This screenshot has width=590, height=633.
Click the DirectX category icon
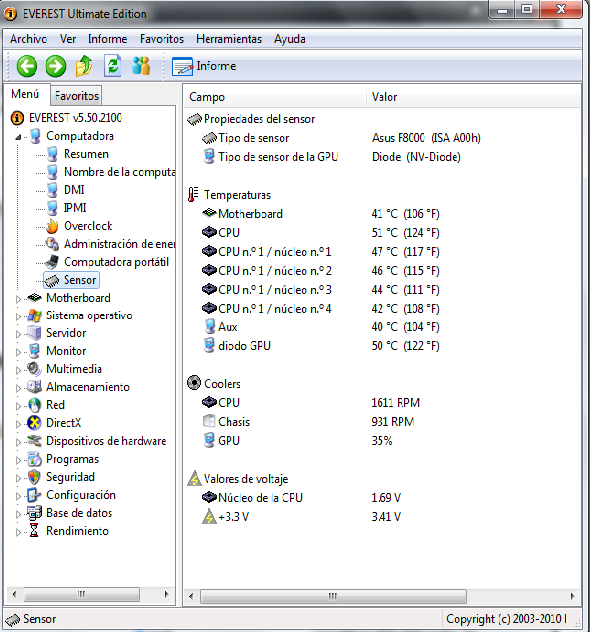(x=34, y=423)
